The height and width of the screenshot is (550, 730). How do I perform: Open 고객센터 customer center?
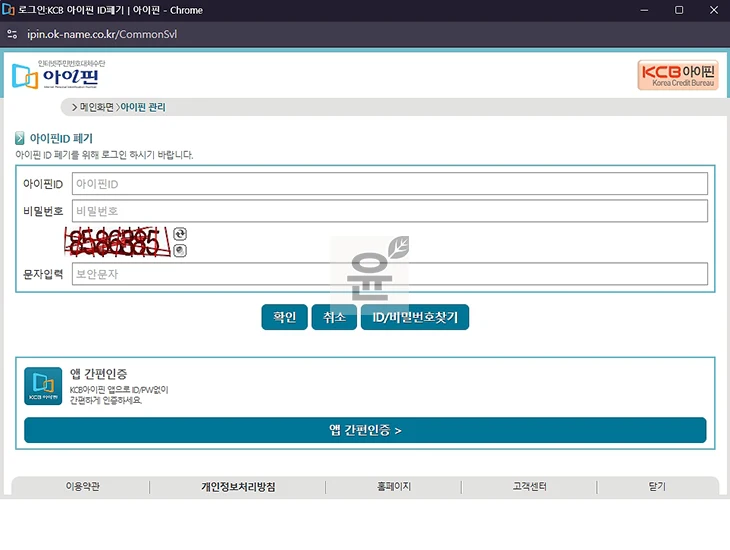point(529,487)
